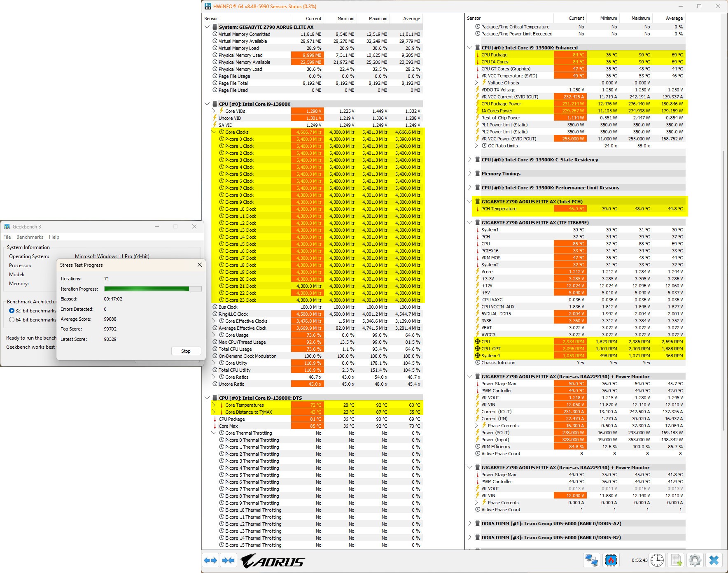Close the Stress Test Progress dialog

click(200, 265)
